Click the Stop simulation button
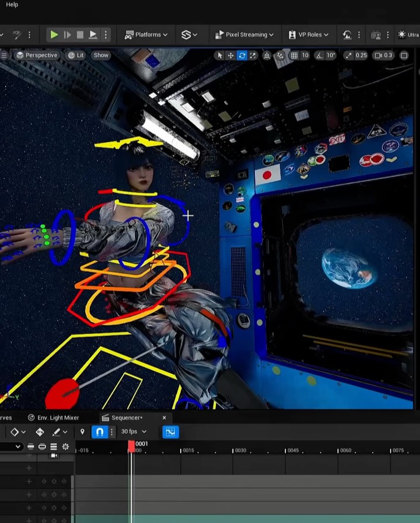The width and height of the screenshot is (420, 523). pos(80,35)
